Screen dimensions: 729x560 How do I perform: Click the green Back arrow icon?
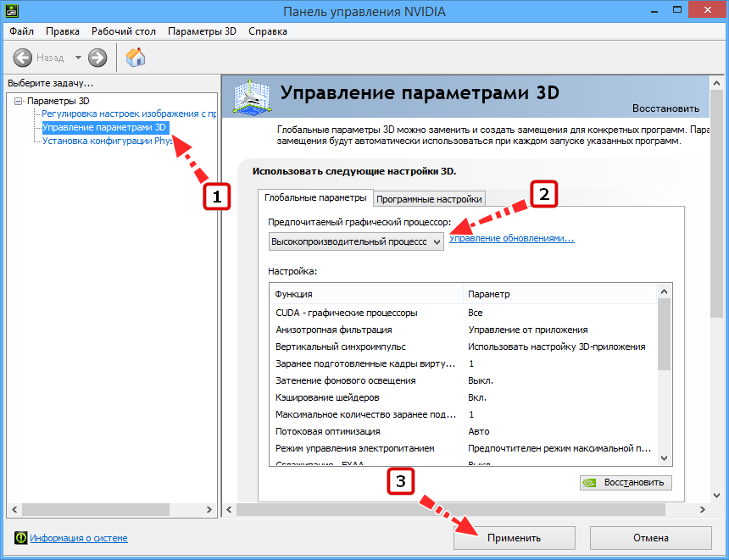[x=22, y=58]
